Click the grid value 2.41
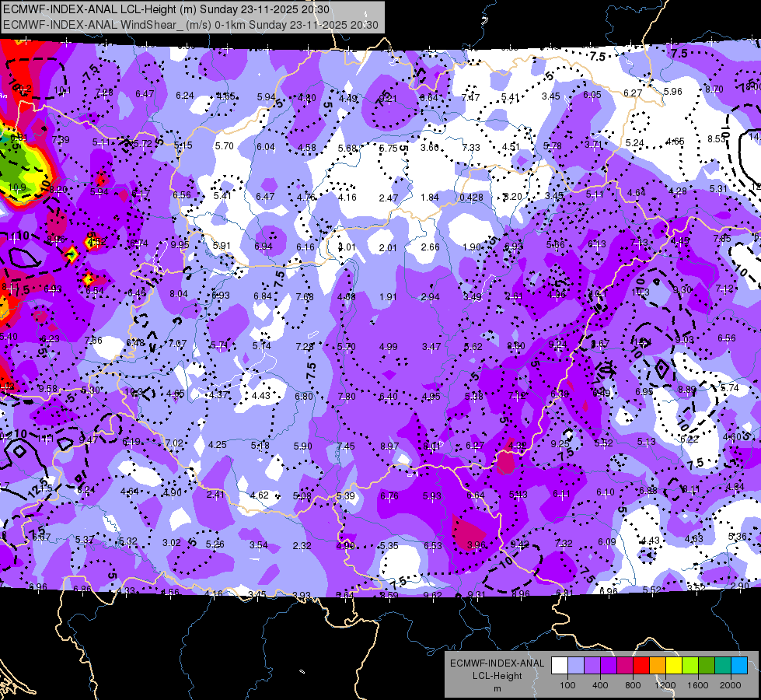761x700 pixels. [x=215, y=495]
